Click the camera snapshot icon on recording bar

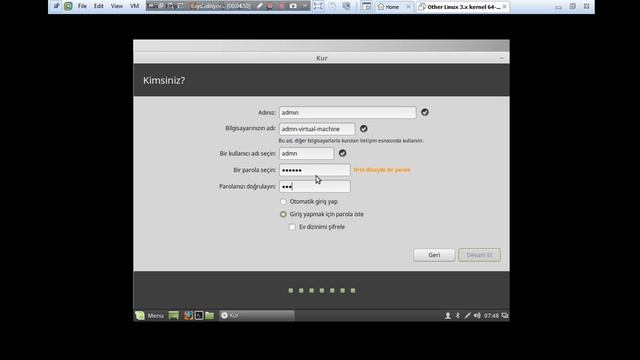pyautogui.click(x=293, y=6)
